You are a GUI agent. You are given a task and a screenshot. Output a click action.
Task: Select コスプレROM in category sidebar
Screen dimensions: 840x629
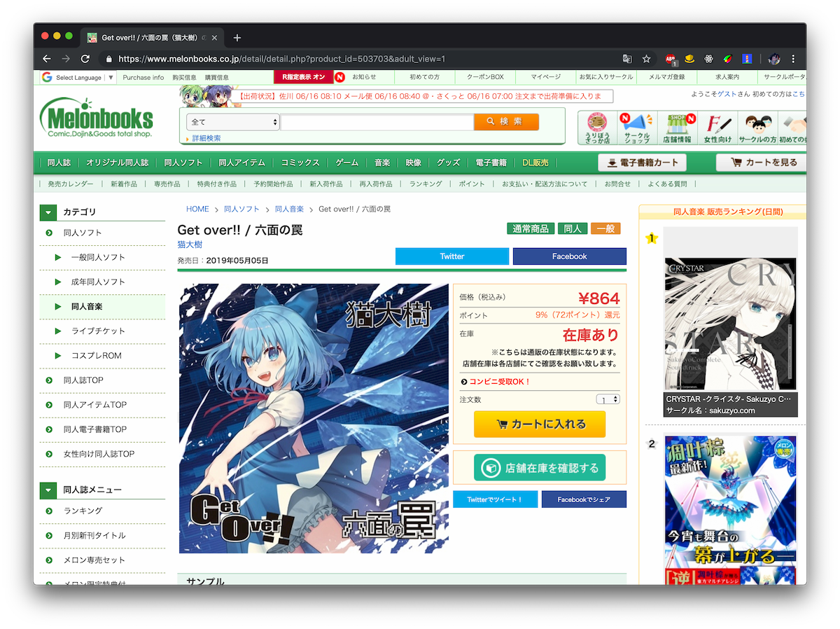coord(96,355)
